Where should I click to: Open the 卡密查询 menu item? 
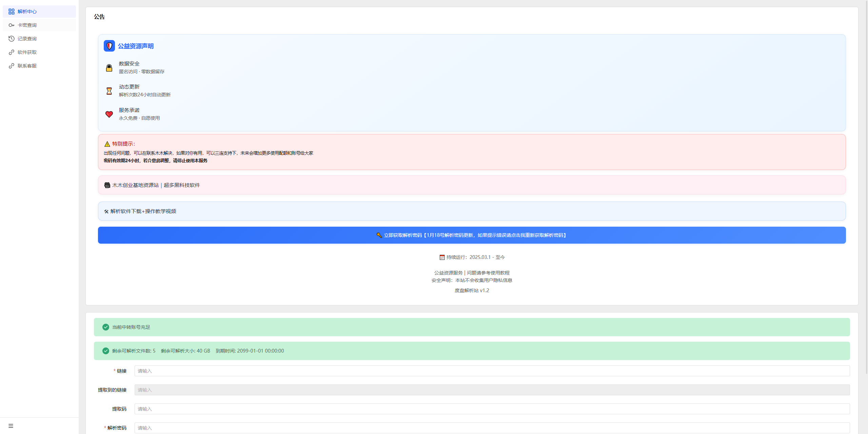[27, 25]
